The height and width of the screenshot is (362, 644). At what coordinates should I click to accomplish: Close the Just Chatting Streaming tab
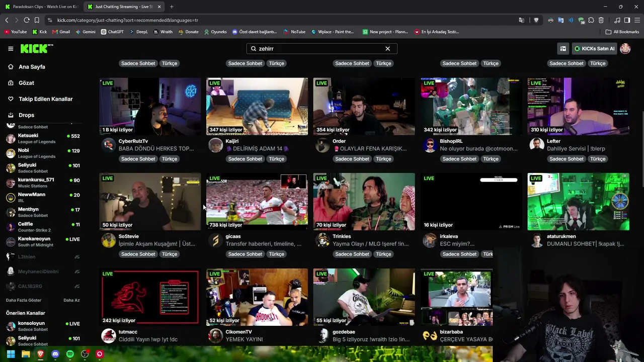[x=159, y=7]
